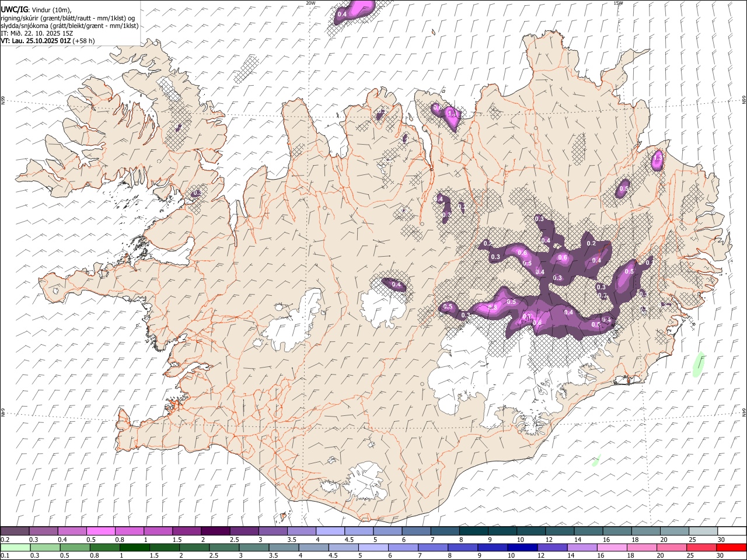Image resolution: width=747 pixels, height=560 pixels.
Task: Select the IT: Mið. 22. 10. 2025 15Z line
Action: point(37,33)
